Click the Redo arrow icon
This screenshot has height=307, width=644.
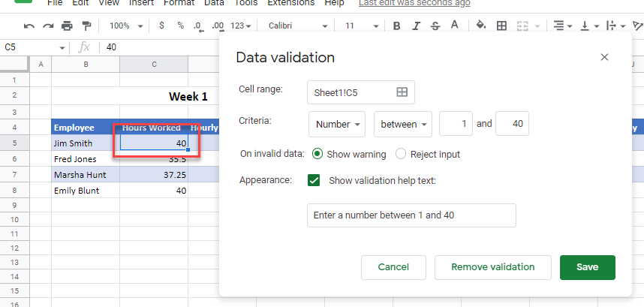tap(48, 26)
